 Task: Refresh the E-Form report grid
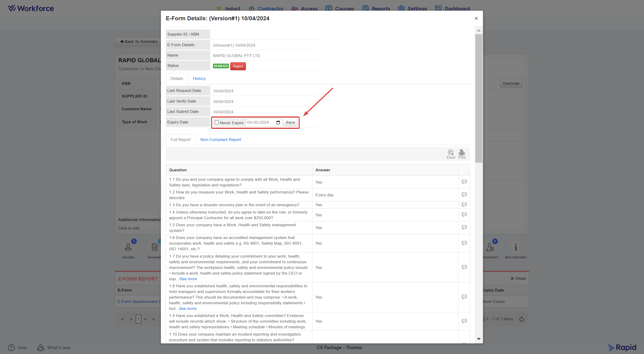pos(521,319)
